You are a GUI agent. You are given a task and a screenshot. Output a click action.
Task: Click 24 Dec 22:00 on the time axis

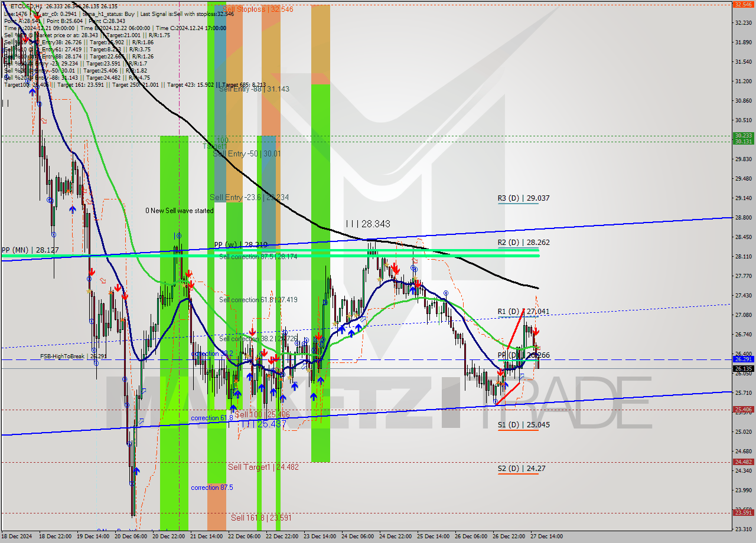point(395,537)
